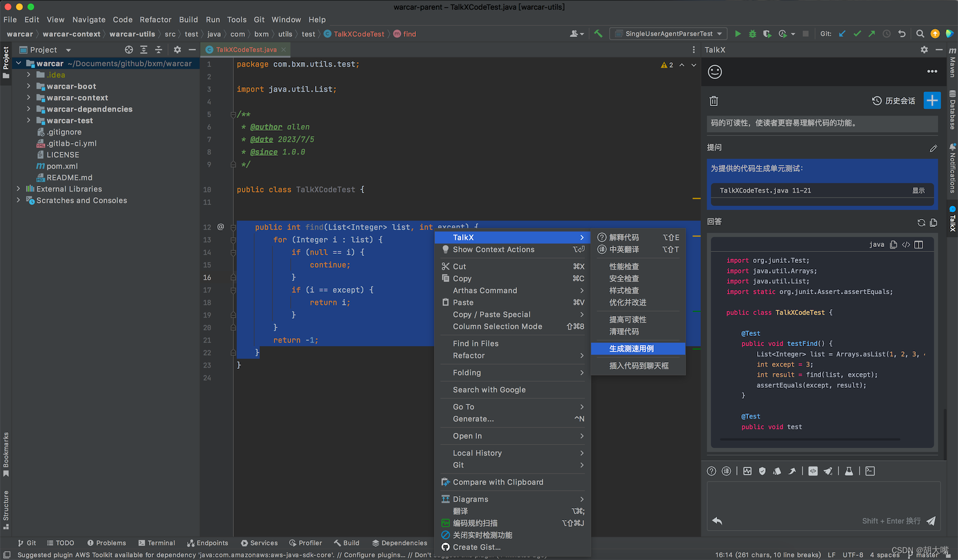Screen dimensions: 958x560
Task: Click the generate test flask icon in TalkX toolbar
Action: point(849,471)
